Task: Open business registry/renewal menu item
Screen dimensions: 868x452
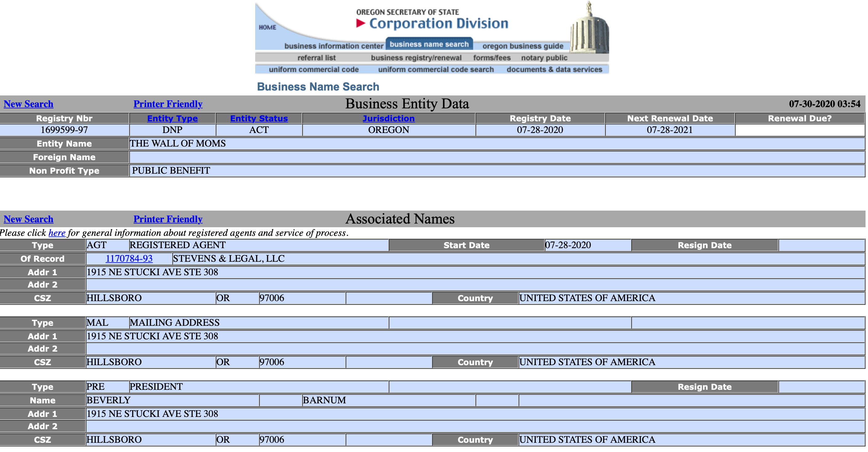Action: point(416,58)
